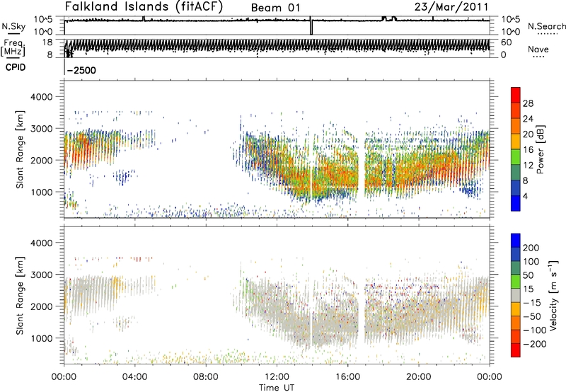Pick the gray segment of velocity colorbar
The height and width of the screenshot is (392, 566).
tap(516, 295)
